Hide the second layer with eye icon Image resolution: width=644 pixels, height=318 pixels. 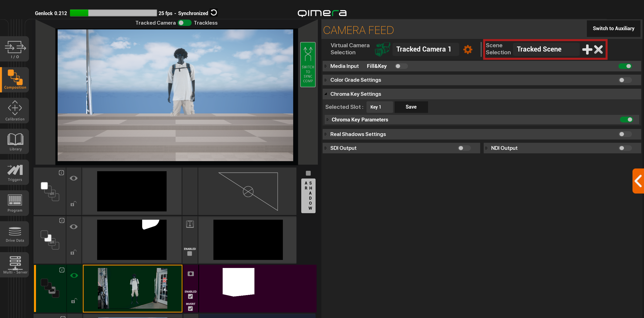point(73,227)
